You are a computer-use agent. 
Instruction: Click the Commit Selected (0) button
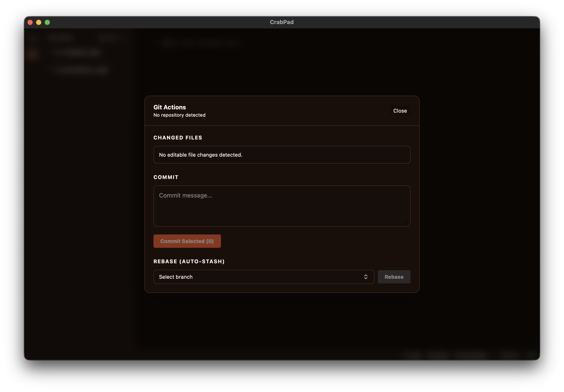pyautogui.click(x=187, y=241)
